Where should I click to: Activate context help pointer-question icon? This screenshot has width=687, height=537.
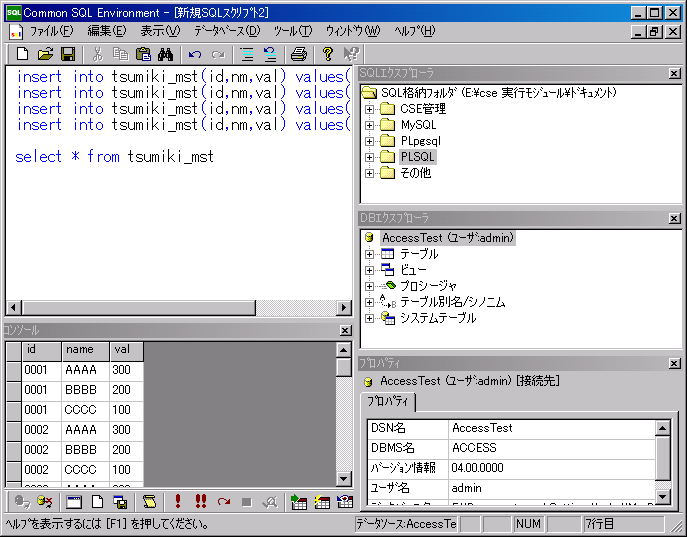[x=351, y=54]
